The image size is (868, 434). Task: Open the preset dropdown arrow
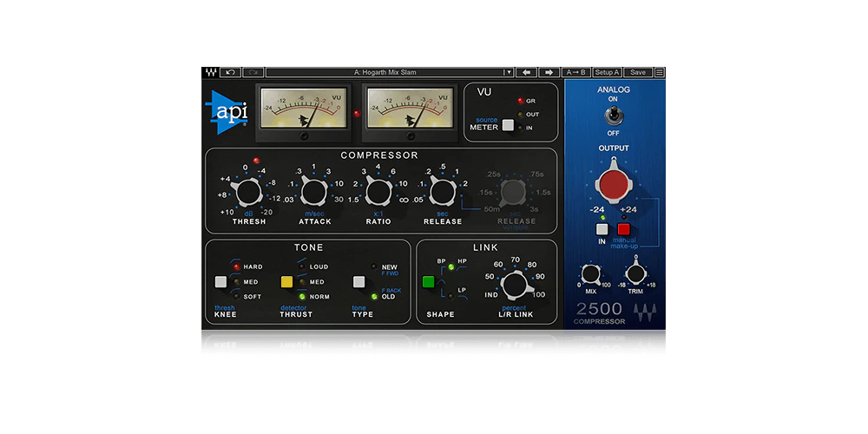coord(508,73)
